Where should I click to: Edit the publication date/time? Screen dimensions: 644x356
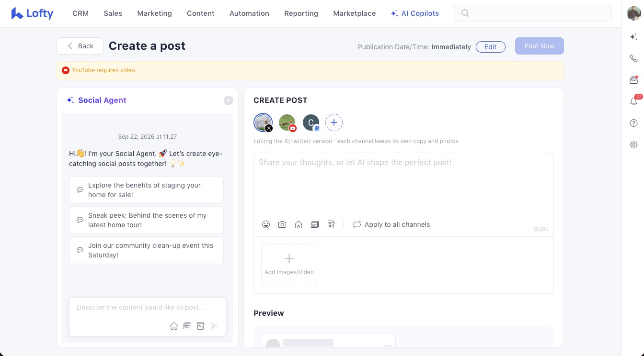click(x=491, y=47)
